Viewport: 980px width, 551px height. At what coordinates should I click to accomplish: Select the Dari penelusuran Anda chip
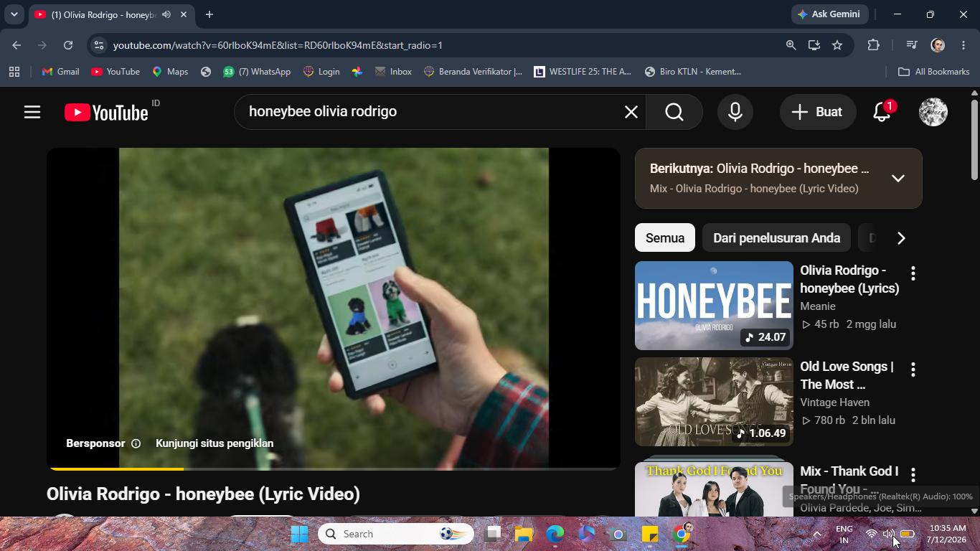[x=776, y=238]
